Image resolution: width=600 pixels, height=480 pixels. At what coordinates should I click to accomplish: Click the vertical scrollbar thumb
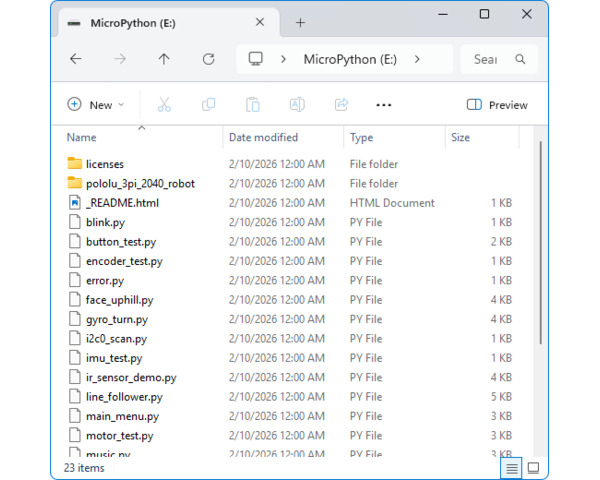[x=540, y=242]
